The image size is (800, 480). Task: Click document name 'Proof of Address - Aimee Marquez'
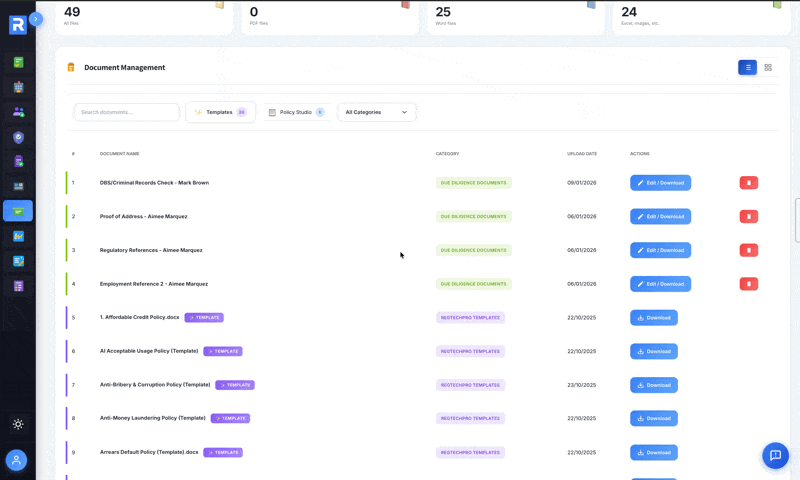tap(143, 216)
